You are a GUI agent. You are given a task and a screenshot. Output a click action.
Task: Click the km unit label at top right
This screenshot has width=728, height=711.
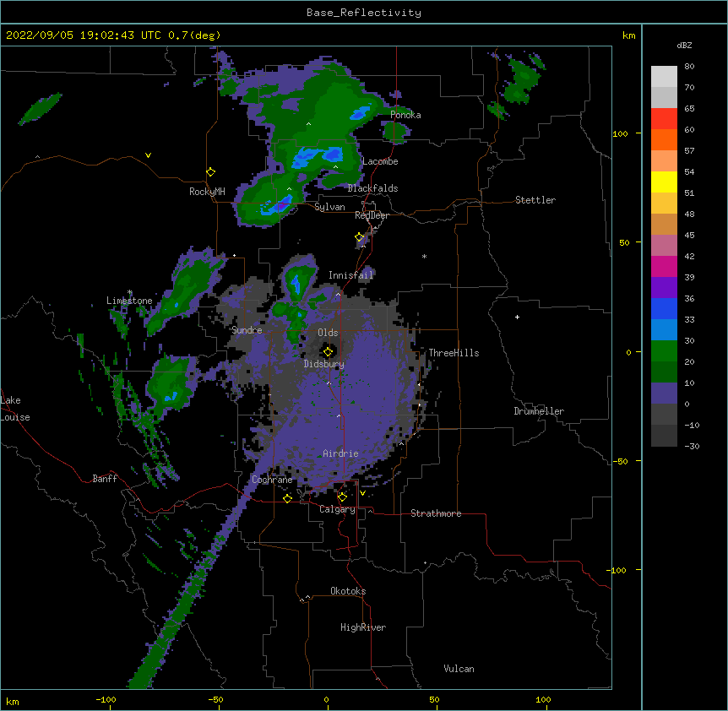coord(628,35)
